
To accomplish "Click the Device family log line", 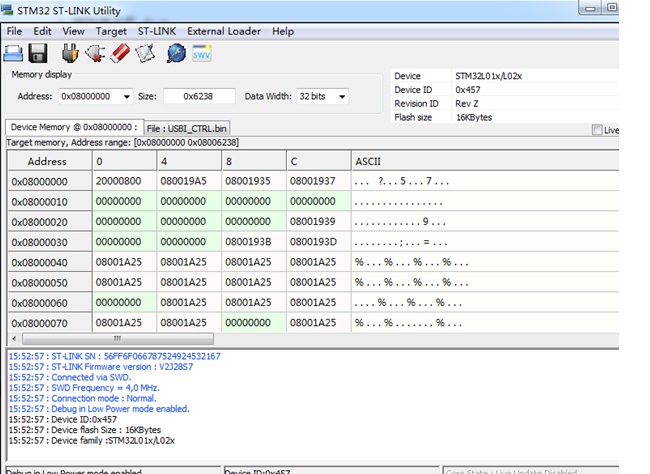I will 92,440.
